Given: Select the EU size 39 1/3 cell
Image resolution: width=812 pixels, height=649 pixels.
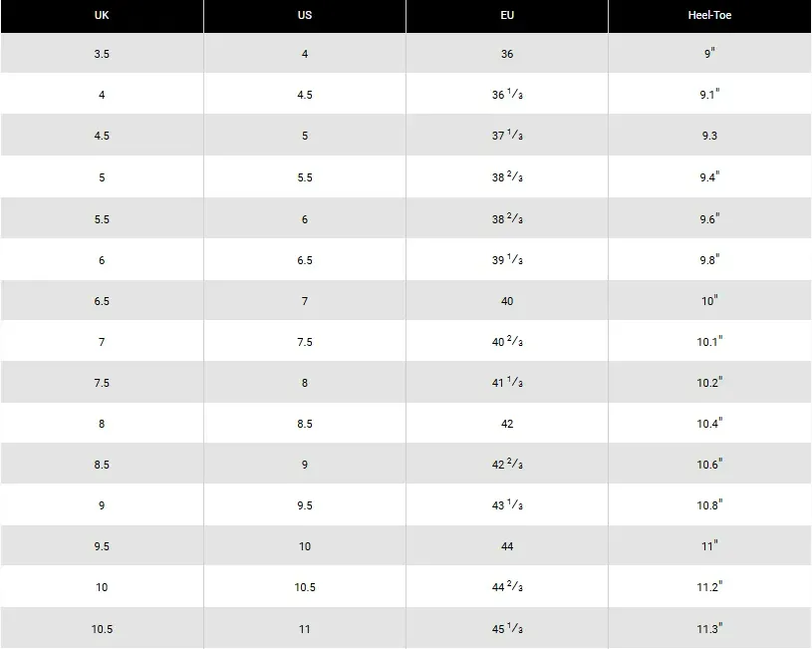Looking at the screenshot, I should [x=507, y=260].
